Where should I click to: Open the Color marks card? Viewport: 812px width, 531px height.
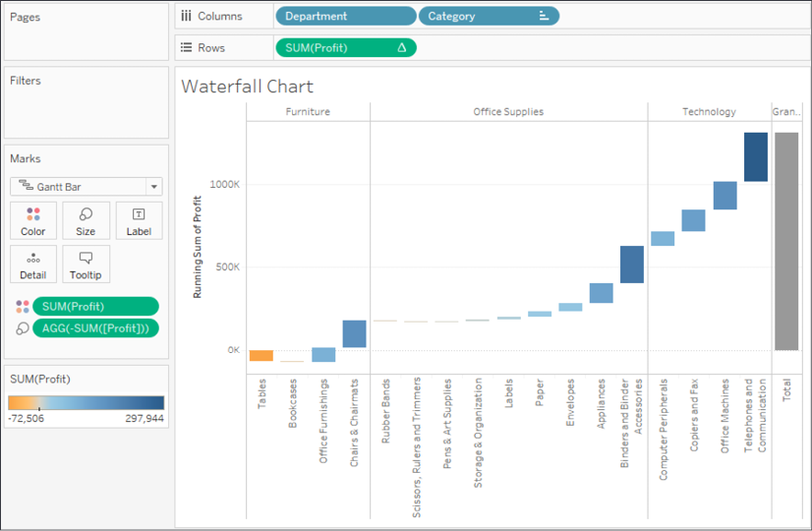click(x=33, y=220)
